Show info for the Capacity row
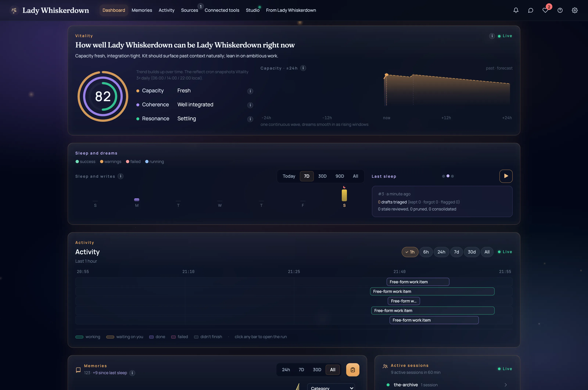This screenshot has height=390, width=588. pos(250,91)
